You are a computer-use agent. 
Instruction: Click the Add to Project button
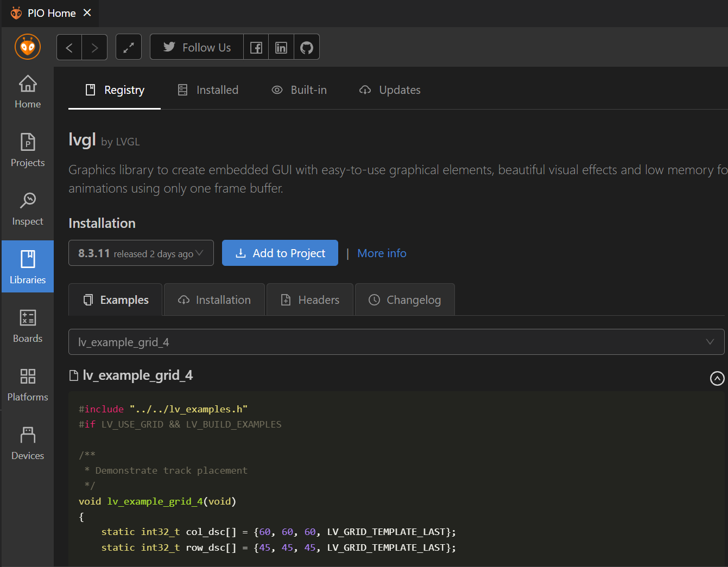[280, 253]
